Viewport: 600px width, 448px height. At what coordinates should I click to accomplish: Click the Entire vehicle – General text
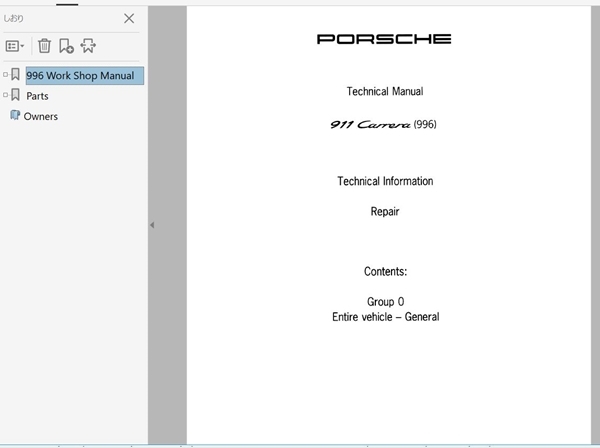(x=385, y=317)
